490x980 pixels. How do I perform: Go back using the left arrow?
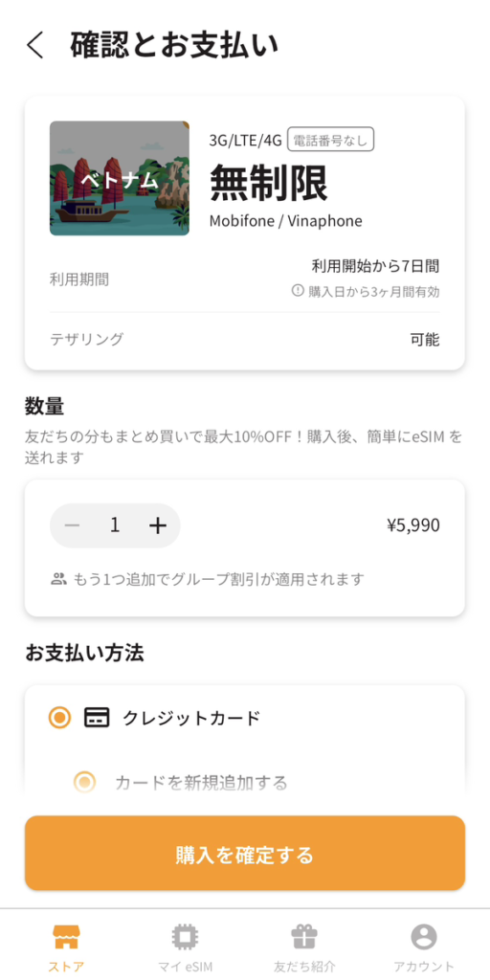[35, 46]
